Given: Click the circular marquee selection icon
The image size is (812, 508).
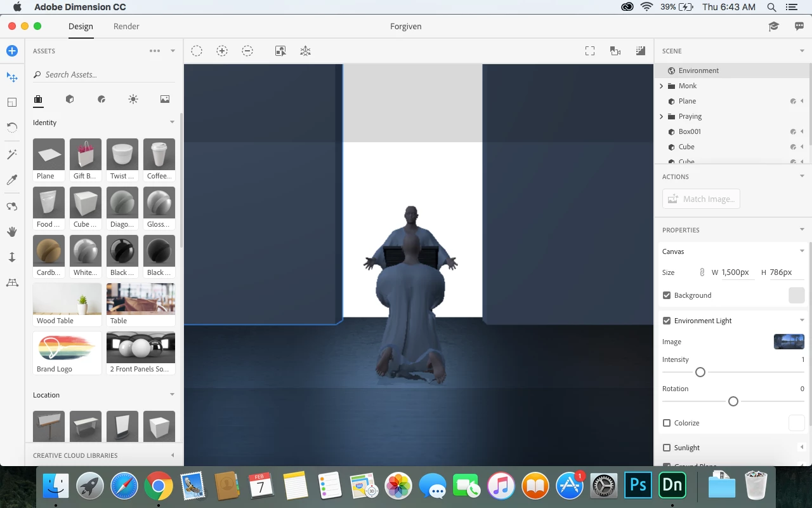Looking at the screenshot, I should 197,51.
